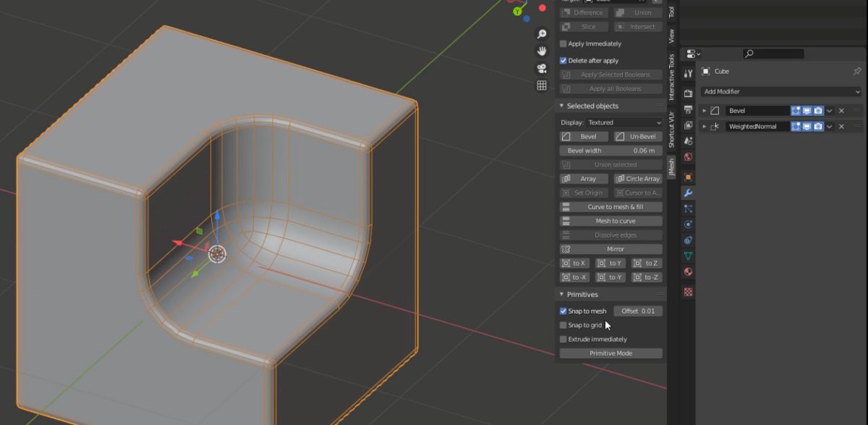Click the pan view hand icon
This screenshot has height=425, width=868.
[542, 51]
